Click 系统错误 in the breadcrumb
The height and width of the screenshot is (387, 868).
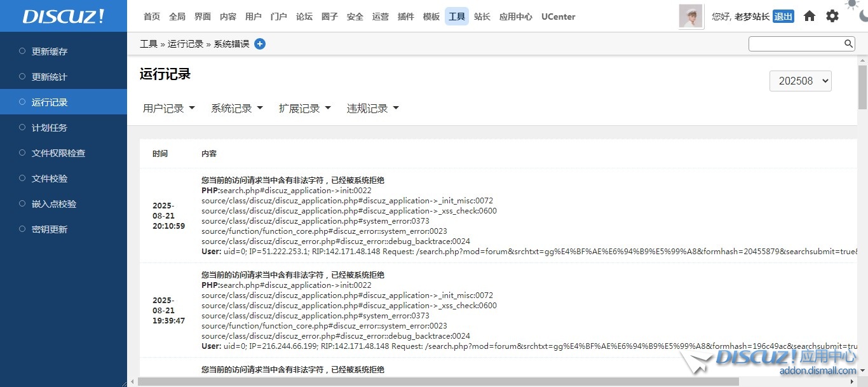coord(231,44)
